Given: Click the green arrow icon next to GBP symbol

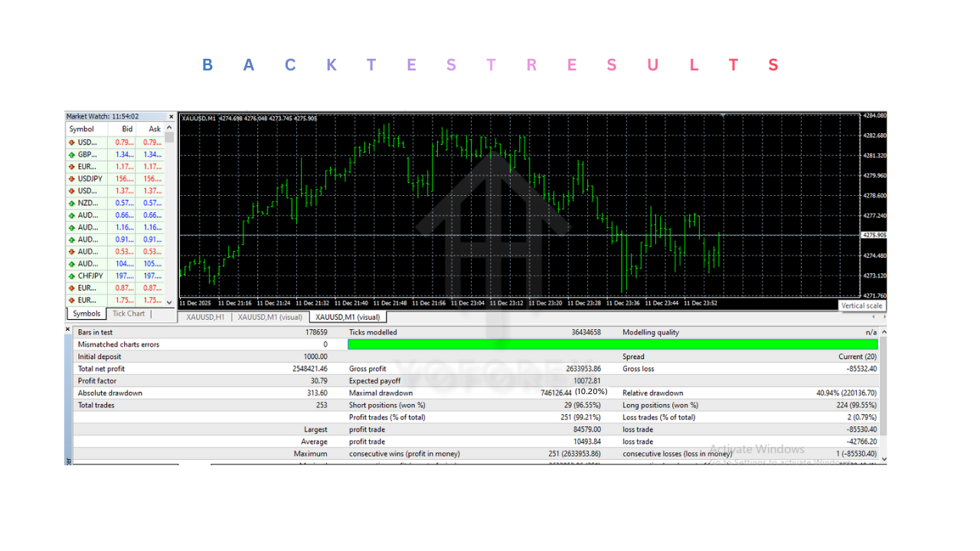Looking at the screenshot, I should coord(72,155).
